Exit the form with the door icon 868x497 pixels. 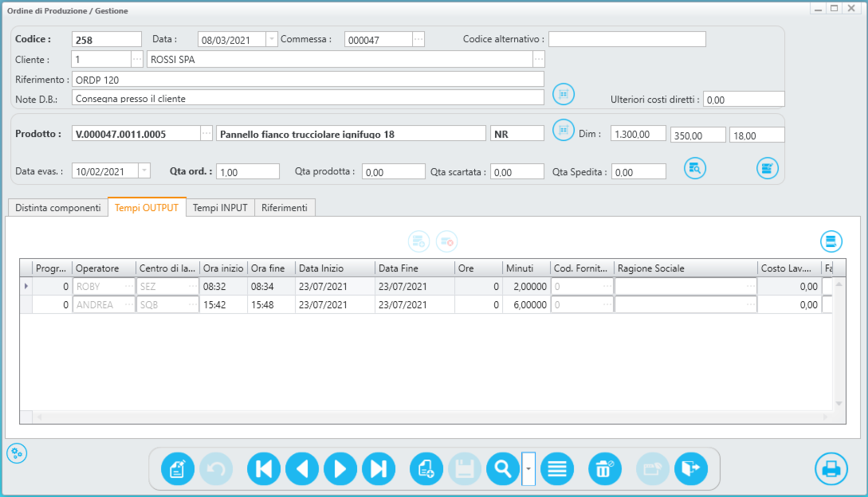tap(691, 469)
